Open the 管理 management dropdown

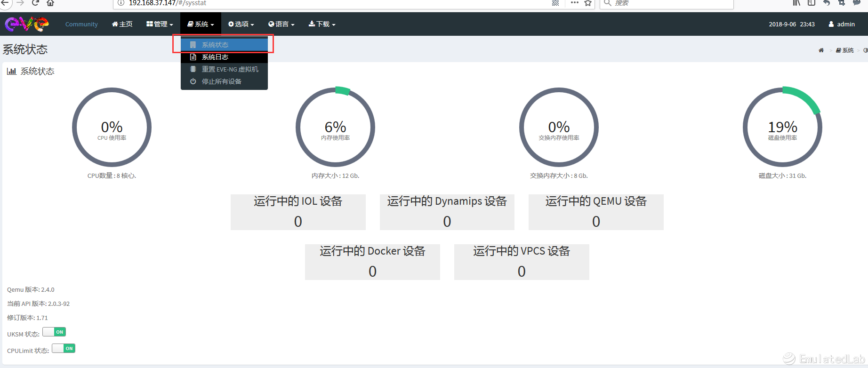160,24
